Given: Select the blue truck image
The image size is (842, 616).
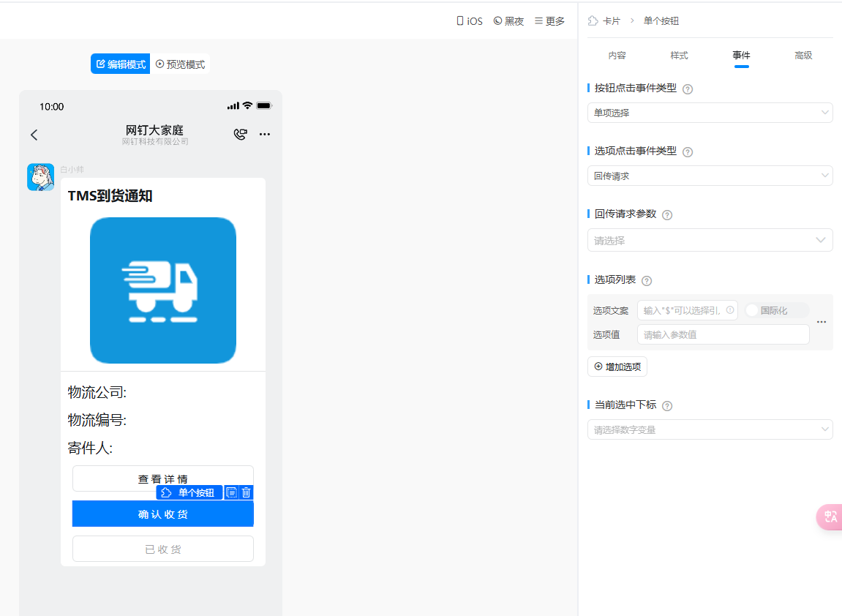Looking at the screenshot, I should [x=162, y=290].
